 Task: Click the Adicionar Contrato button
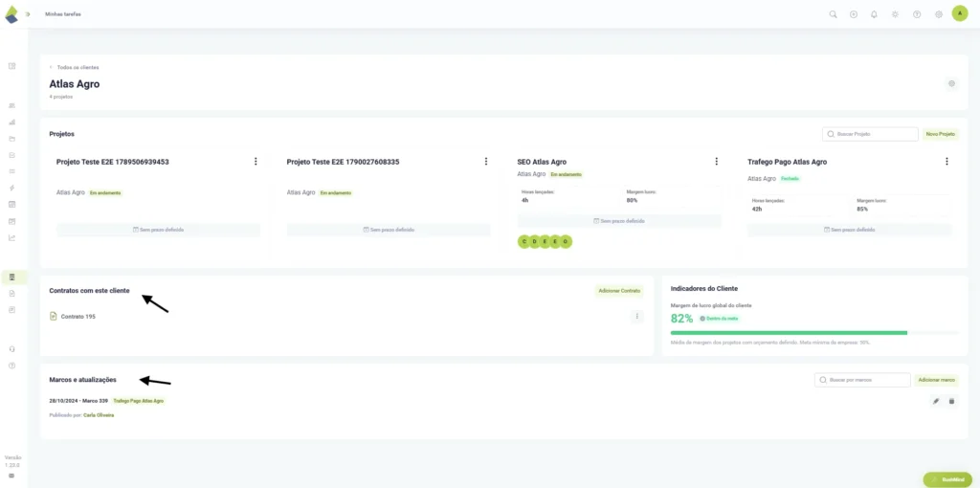pos(619,291)
